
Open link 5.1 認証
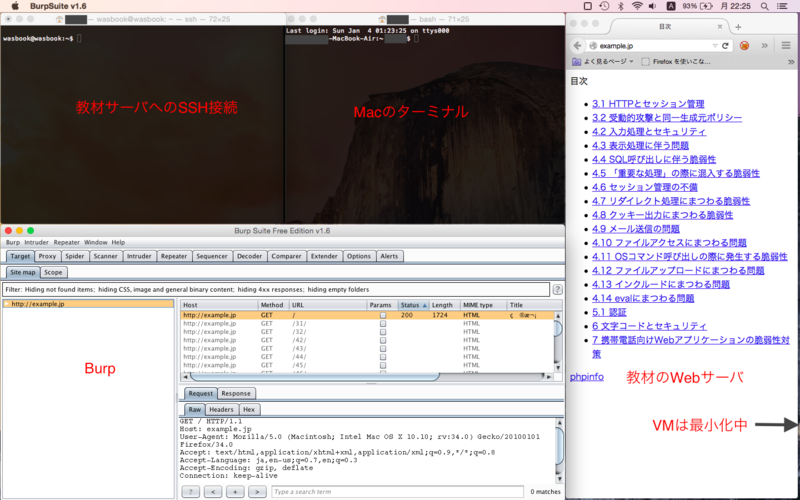(609, 312)
